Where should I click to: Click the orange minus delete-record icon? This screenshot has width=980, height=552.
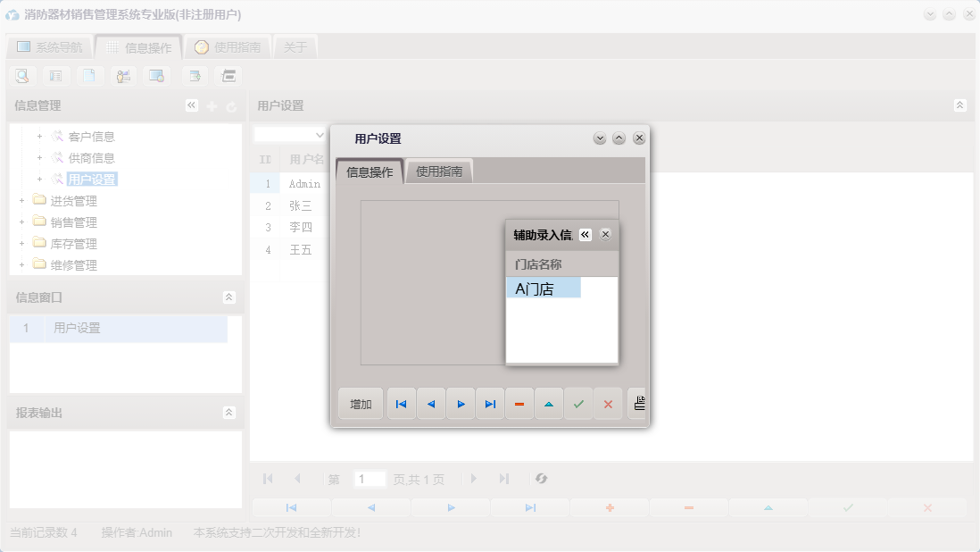click(x=519, y=404)
